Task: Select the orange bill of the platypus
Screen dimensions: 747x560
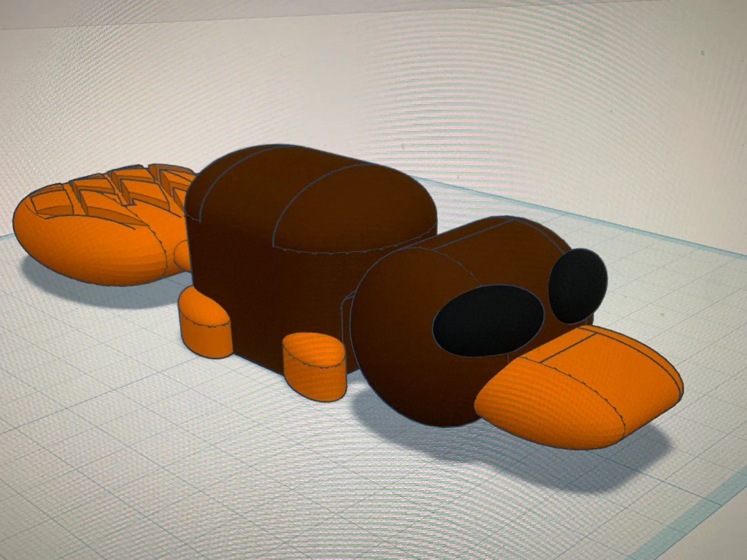Action: 579,386
